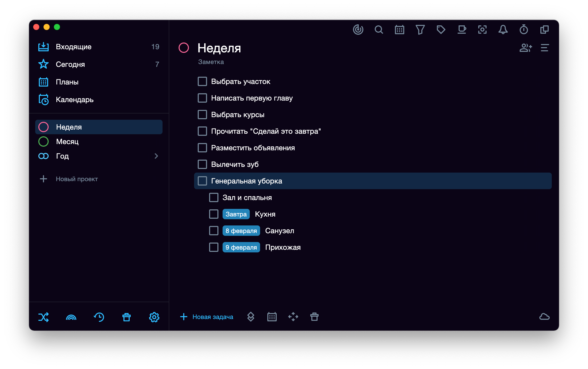
Task: Click the calendar icon in bottom bar
Action: (272, 317)
